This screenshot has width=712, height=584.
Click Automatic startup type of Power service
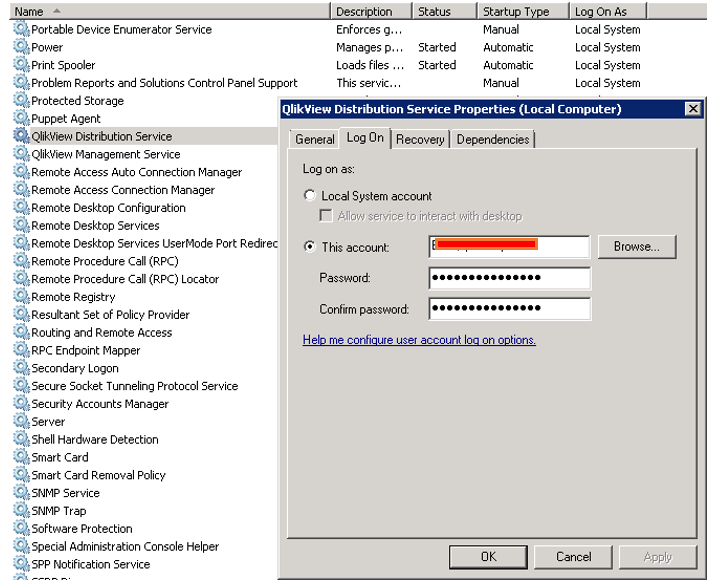[508, 47]
